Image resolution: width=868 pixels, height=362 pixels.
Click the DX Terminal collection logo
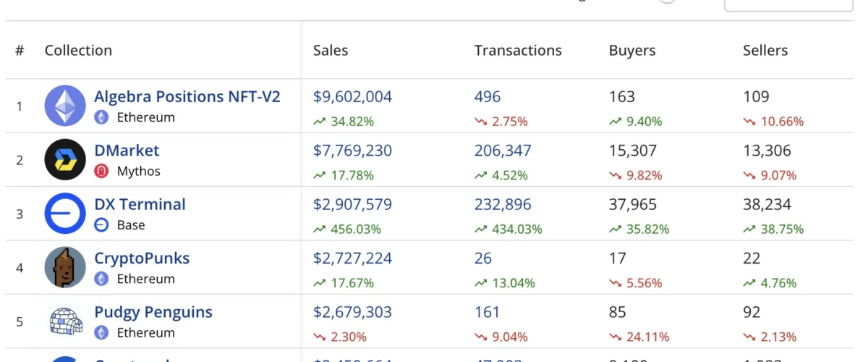(65, 214)
